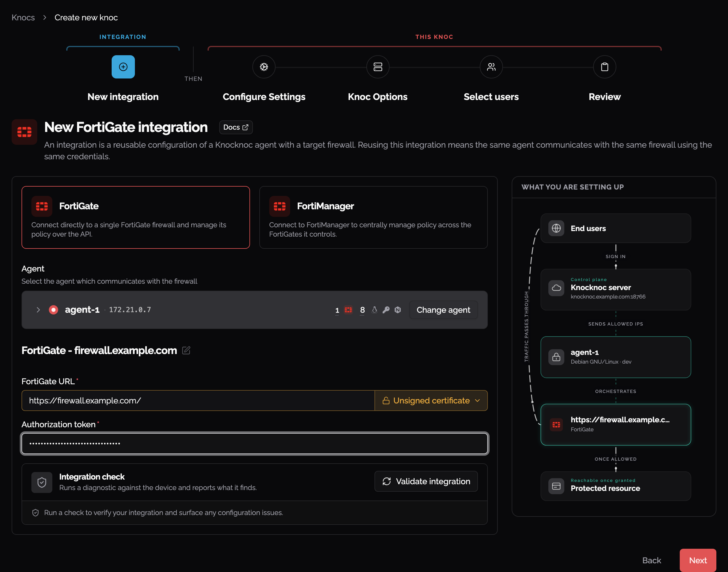Click the pencil icon to rename the integration
Image resolution: width=728 pixels, height=572 pixels.
(186, 350)
